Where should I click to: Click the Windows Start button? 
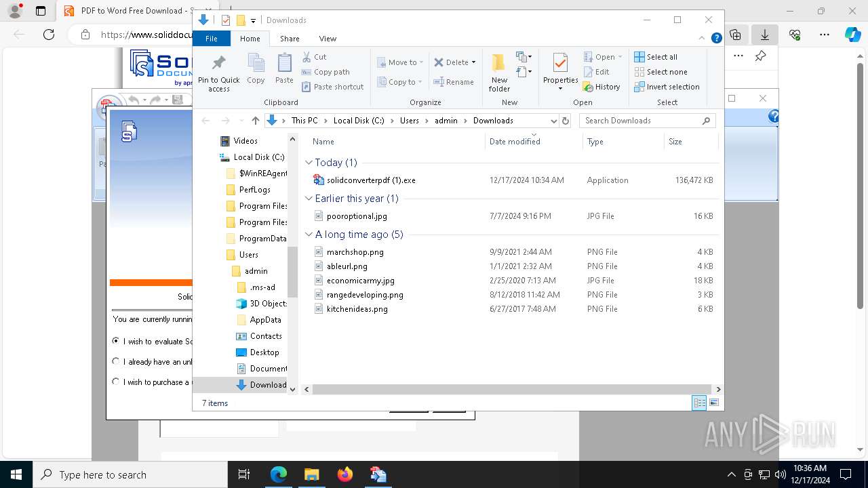pyautogui.click(x=16, y=474)
